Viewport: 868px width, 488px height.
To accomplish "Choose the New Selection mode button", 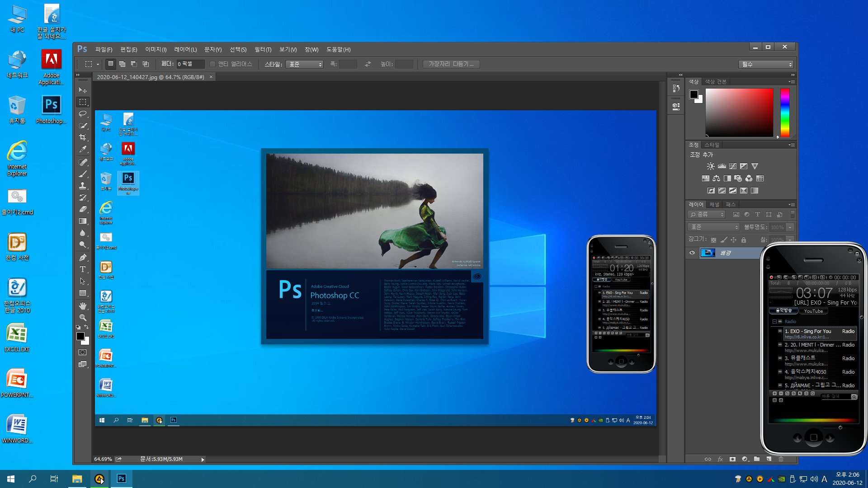I will [111, 64].
